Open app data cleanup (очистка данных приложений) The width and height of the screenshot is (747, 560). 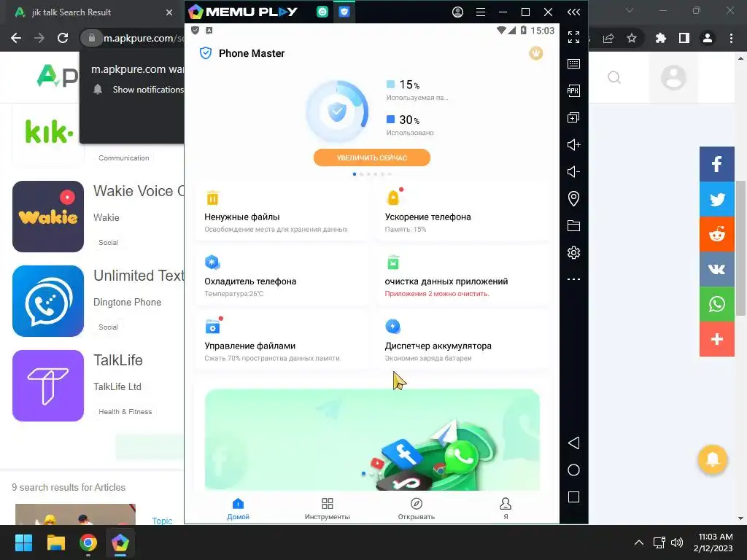pos(463,276)
